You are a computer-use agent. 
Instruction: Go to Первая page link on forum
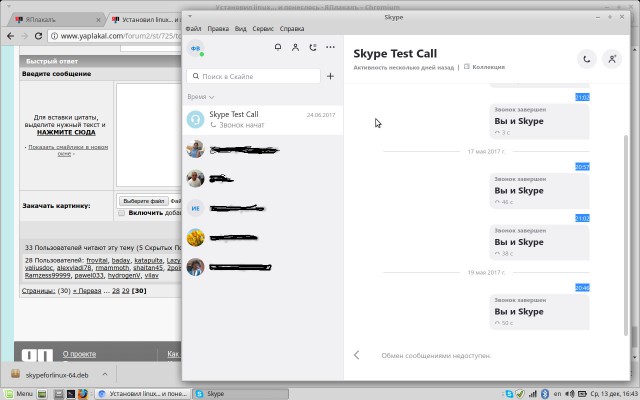[87, 291]
